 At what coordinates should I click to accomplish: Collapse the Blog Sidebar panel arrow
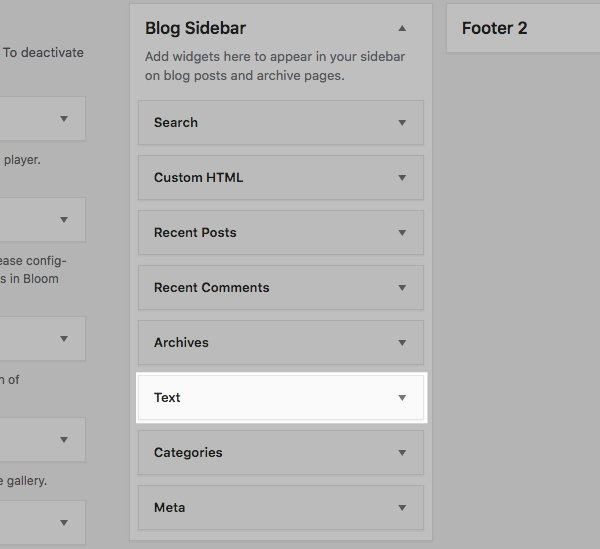(402, 29)
